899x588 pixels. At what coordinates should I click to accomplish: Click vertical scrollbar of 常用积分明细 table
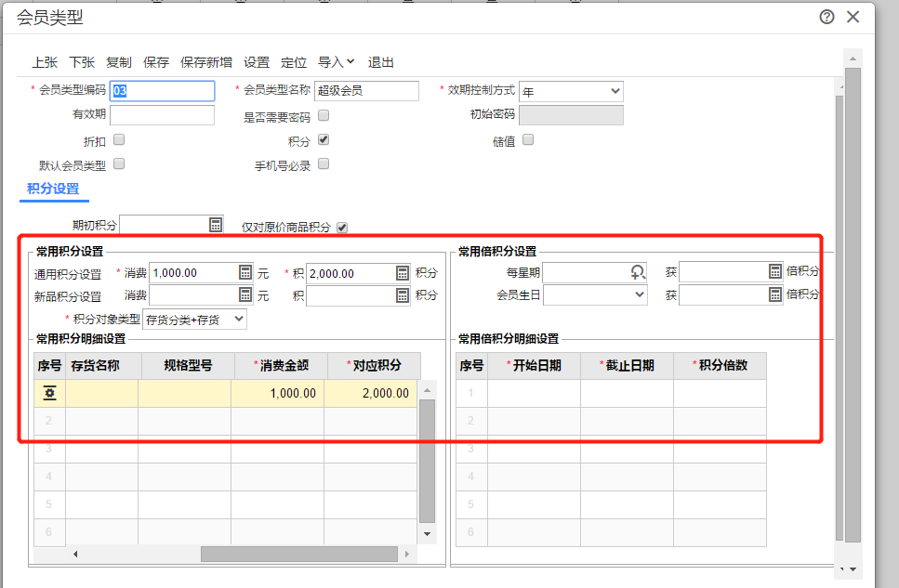(x=427, y=462)
